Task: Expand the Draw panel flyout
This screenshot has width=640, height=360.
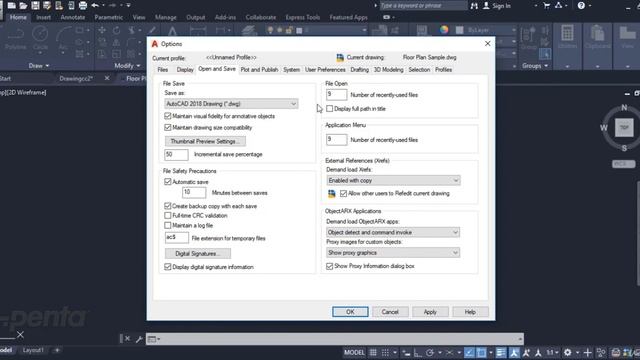Action: pyautogui.click(x=39, y=66)
